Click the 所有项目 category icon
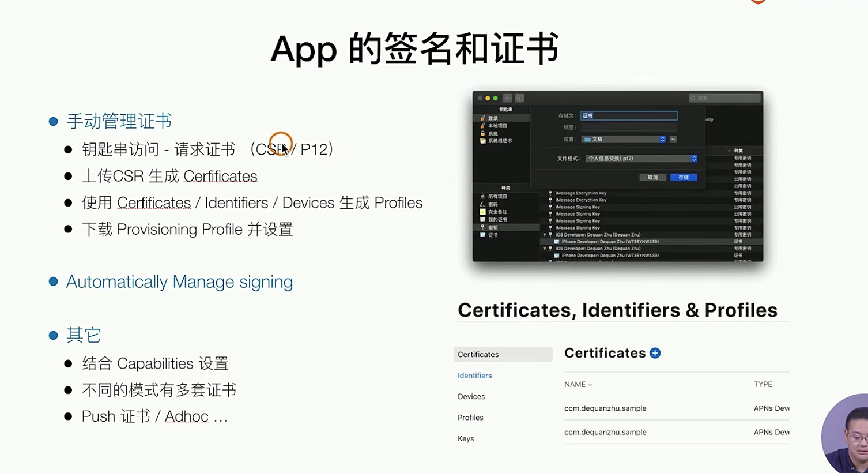This screenshot has height=473, width=868. (483, 197)
